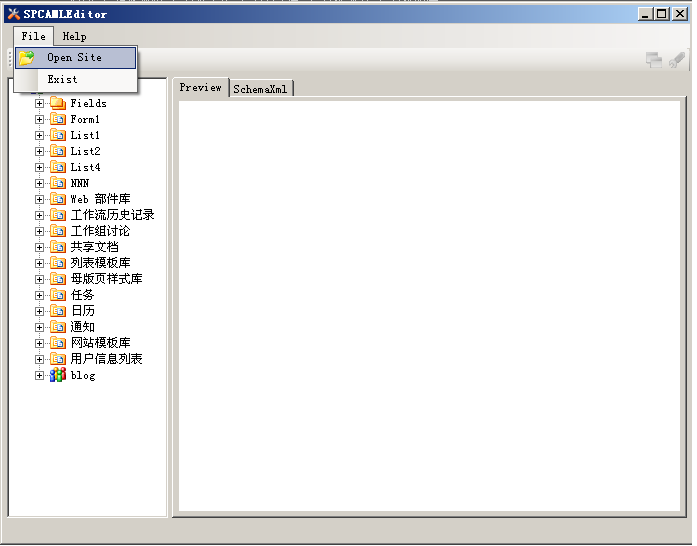The image size is (697, 546).
Task: Select the 列表模板库 tree item label
Action: tap(100, 263)
